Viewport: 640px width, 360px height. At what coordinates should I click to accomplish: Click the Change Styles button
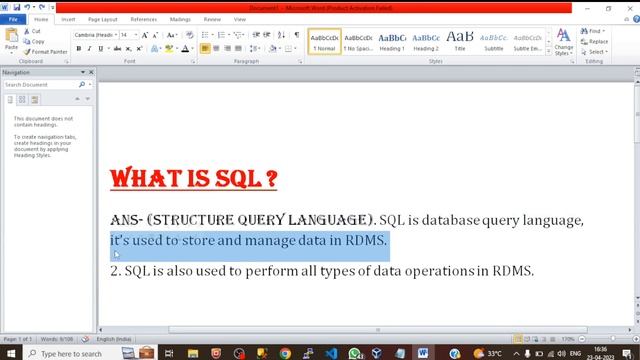pyautogui.click(x=564, y=42)
